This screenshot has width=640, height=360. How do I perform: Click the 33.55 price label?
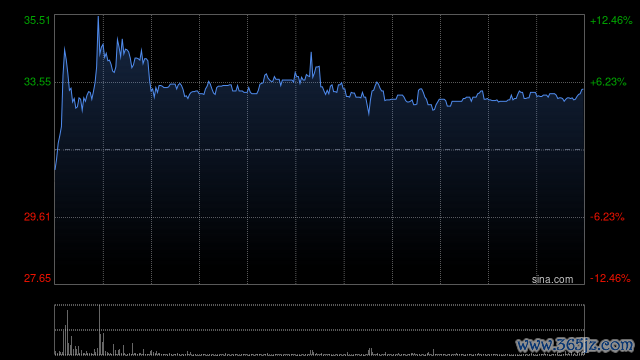(37, 82)
